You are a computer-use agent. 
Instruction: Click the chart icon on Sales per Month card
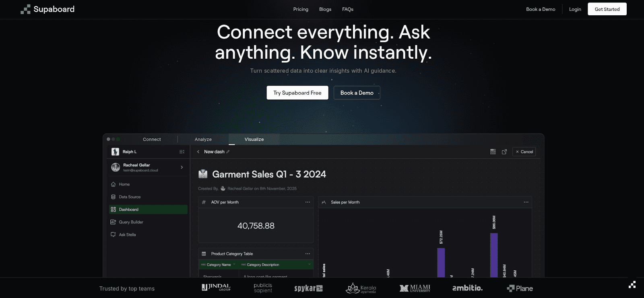[x=324, y=202]
